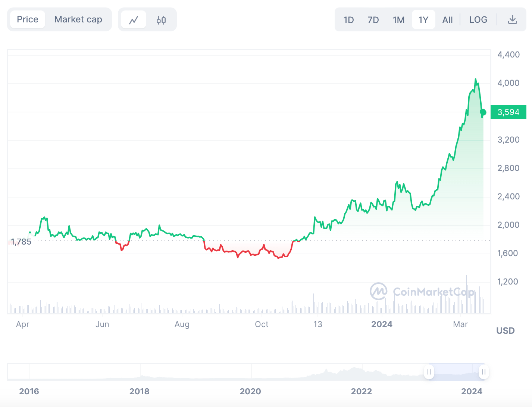Click the USD currency label

[505, 330]
